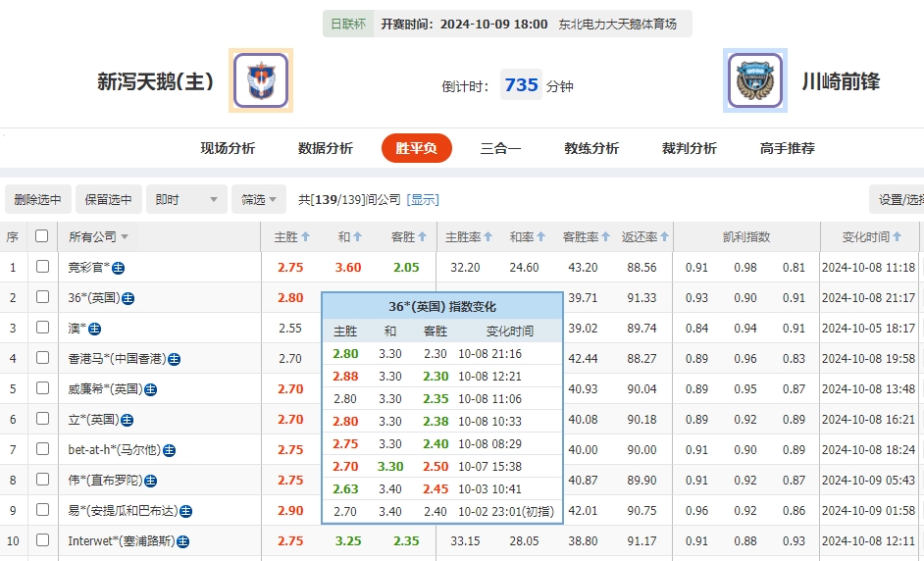The image size is (924, 561).
Task: Open the 即时 dropdown
Action: [x=187, y=200]
